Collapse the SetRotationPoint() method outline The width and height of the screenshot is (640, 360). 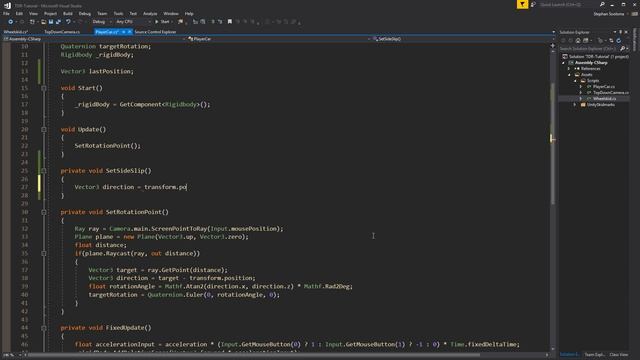click(x=44, y=212)
